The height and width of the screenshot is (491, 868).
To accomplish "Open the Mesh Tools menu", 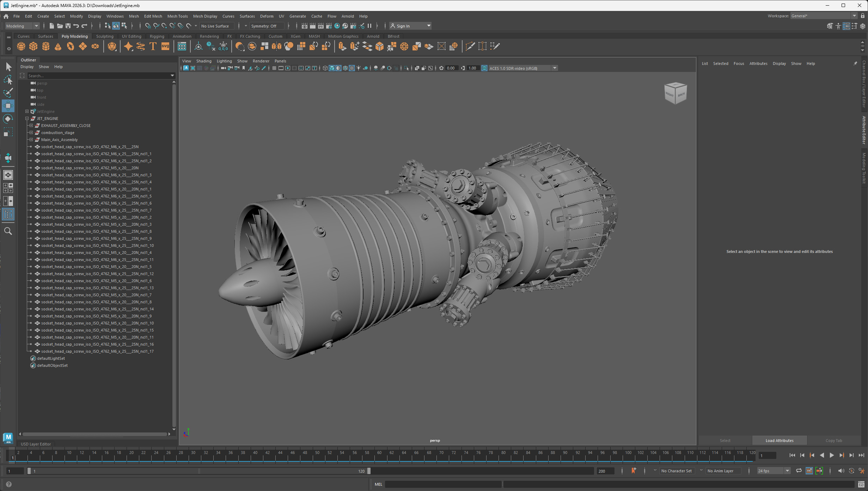I will click(178, 16).
